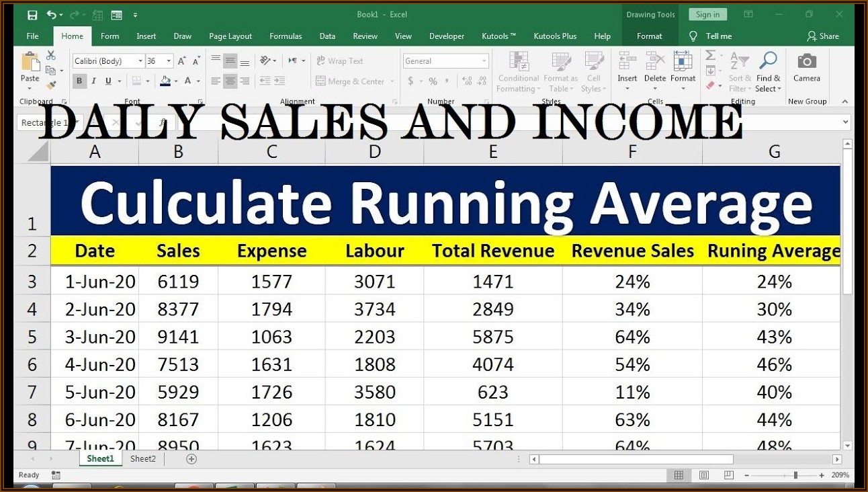Click the Increase Font Size icon
868x492 pixels.
pos(182,61)
